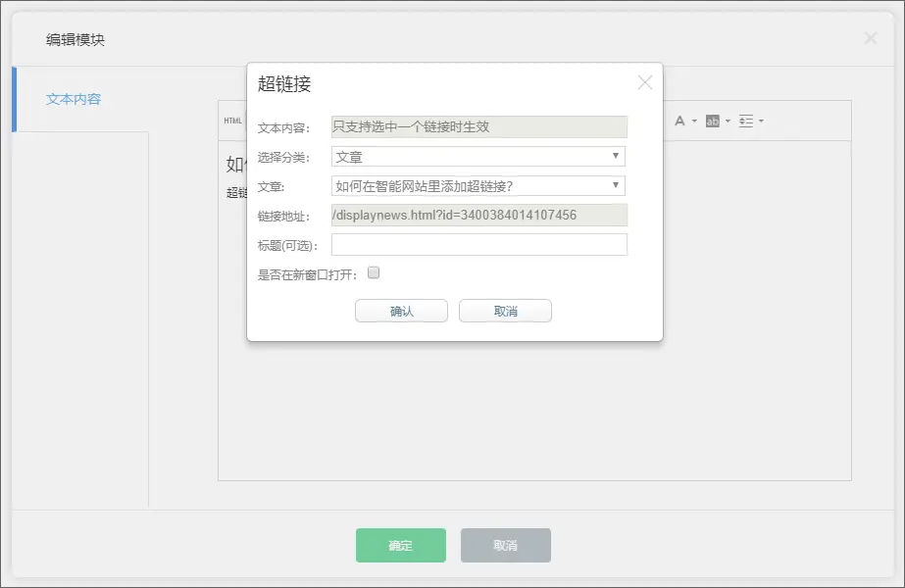Open the arrow next to line spacing icon
This screenshot has height=588, width=905.
[x=761, y=122]
